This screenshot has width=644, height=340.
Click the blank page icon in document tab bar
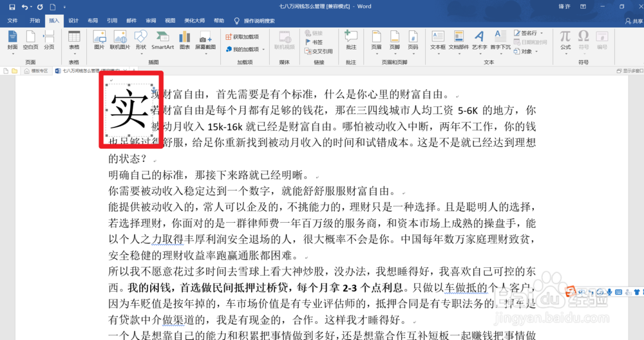pyautogui.click(x=6, y=71)
